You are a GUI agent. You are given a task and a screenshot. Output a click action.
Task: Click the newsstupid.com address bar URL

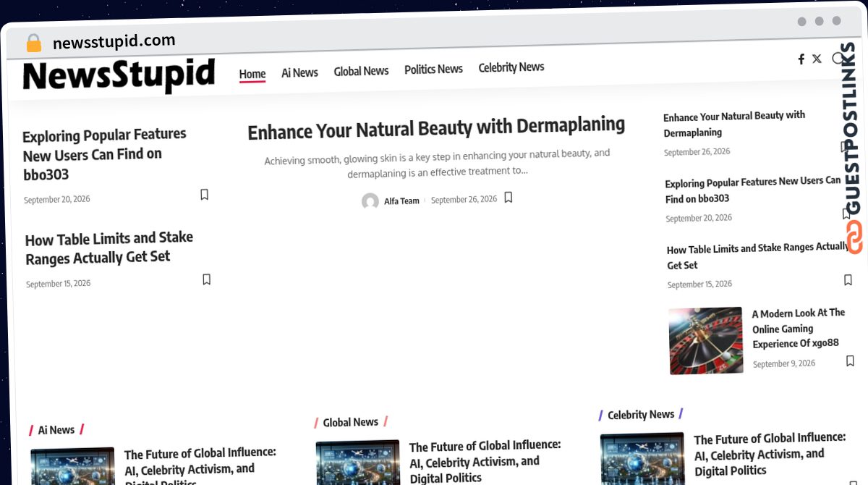[x=114, y=42]
